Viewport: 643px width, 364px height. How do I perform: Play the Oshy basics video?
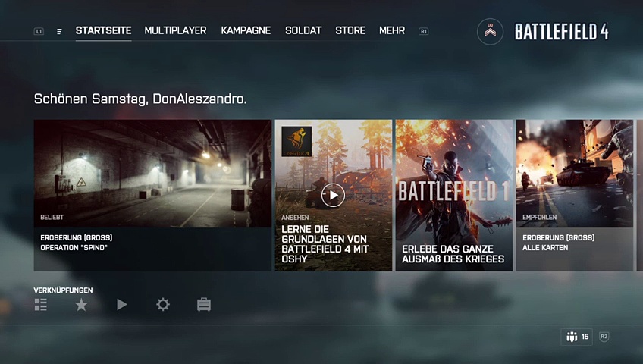point(333,195)
